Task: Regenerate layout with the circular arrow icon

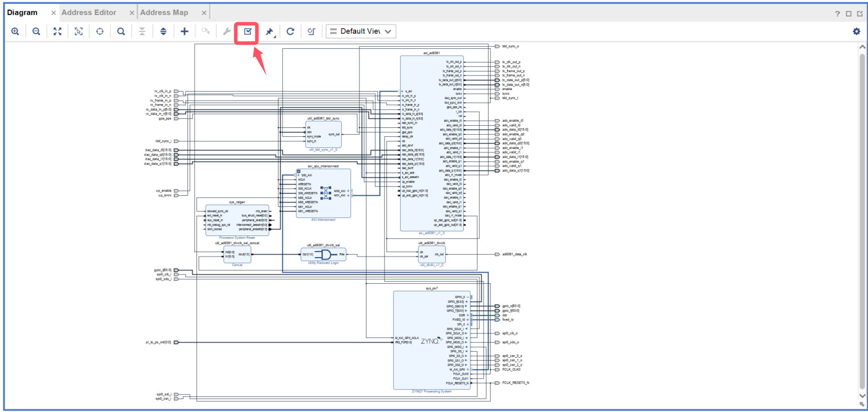Action: [290, 31]
